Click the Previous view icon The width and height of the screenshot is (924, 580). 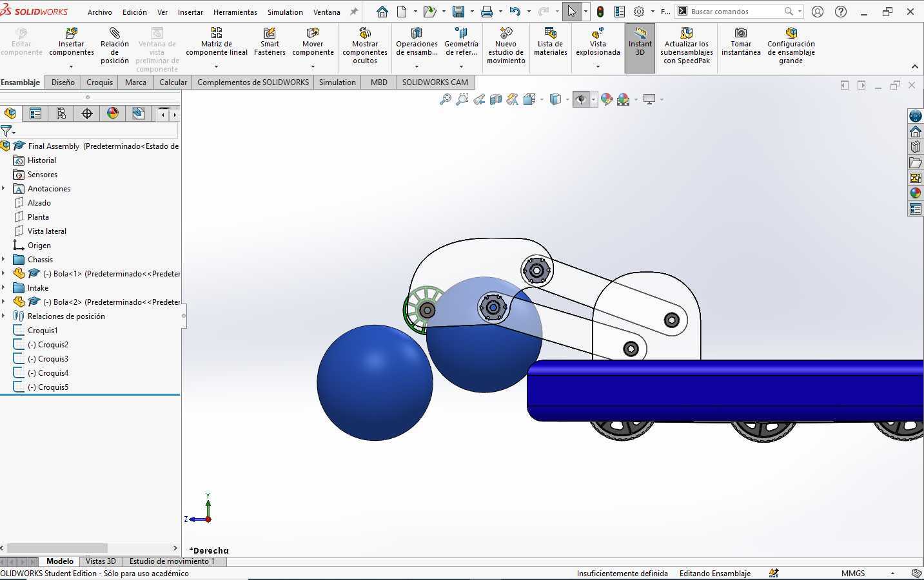(x=479, y=99)
